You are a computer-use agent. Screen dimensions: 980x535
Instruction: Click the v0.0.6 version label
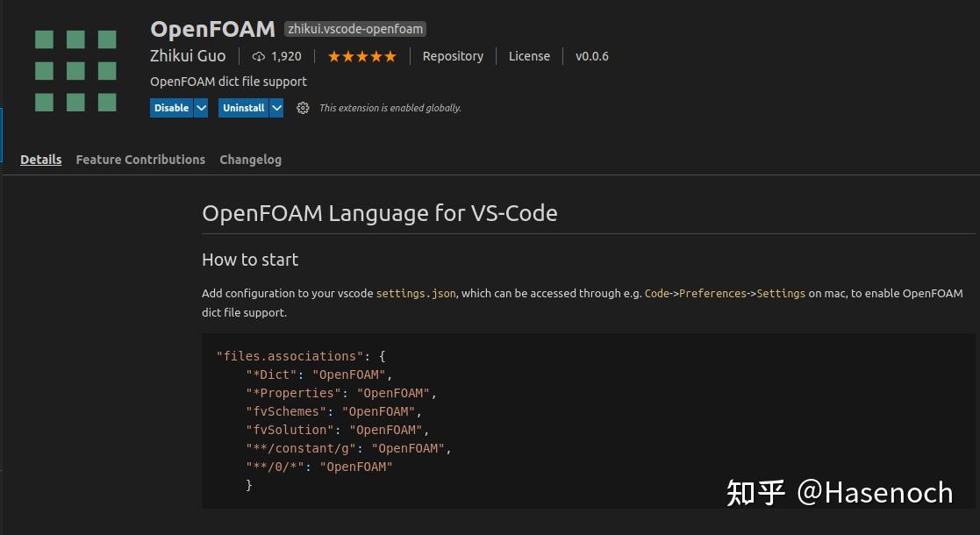(x=592, y=56)
